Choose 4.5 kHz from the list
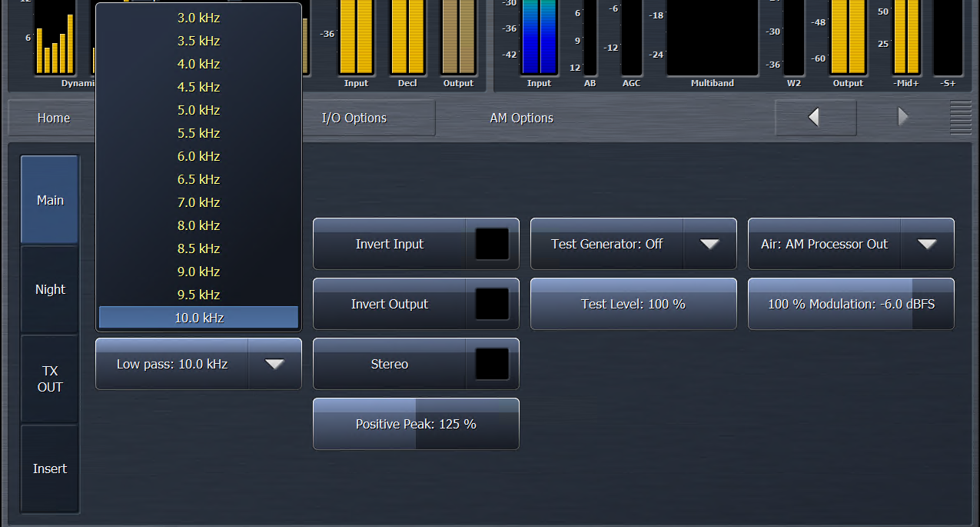Image resolution: width=980 pixels, height=527 pixels. pyautogui.click(x=198, y=87)
